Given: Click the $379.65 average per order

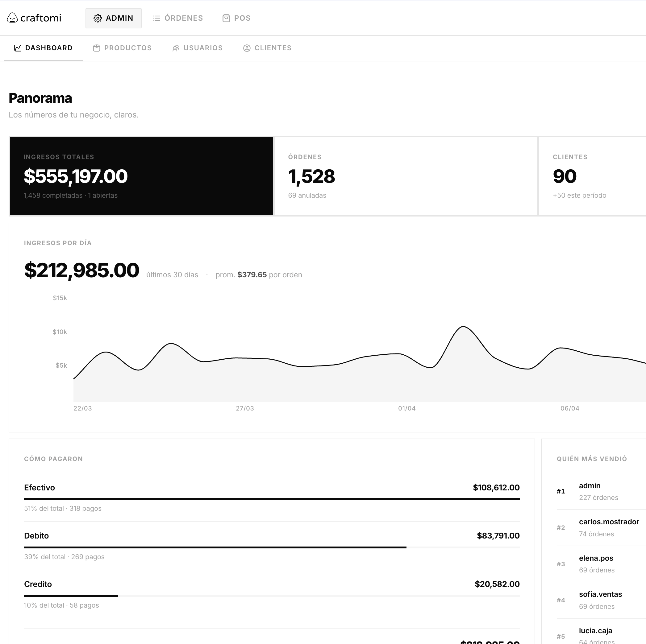Looking at the screenshot, I should coord(252,275).
